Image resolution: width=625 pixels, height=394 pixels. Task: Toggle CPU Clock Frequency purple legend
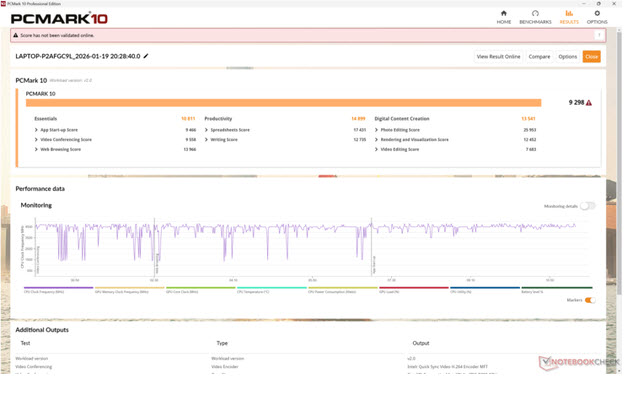(x=58, y=290)
